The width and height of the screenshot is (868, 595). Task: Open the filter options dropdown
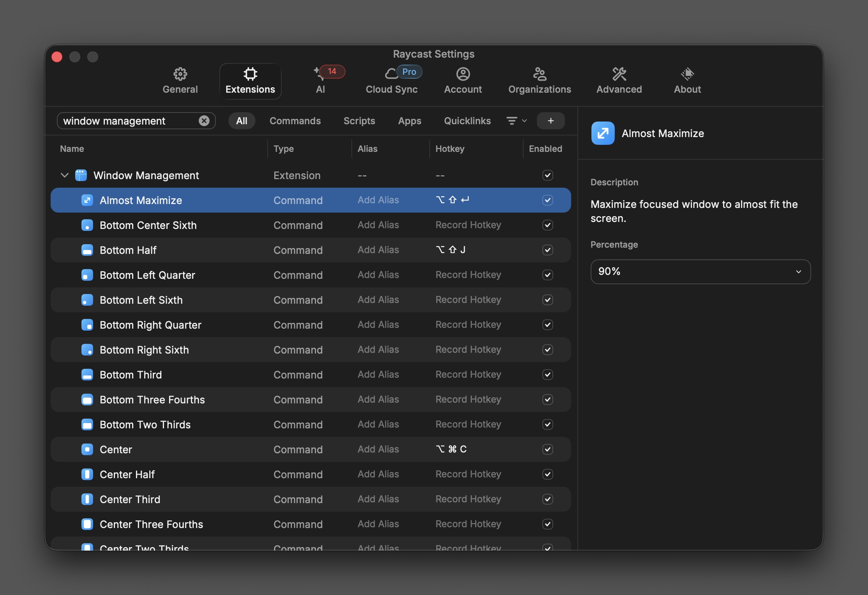pos(516,121)
